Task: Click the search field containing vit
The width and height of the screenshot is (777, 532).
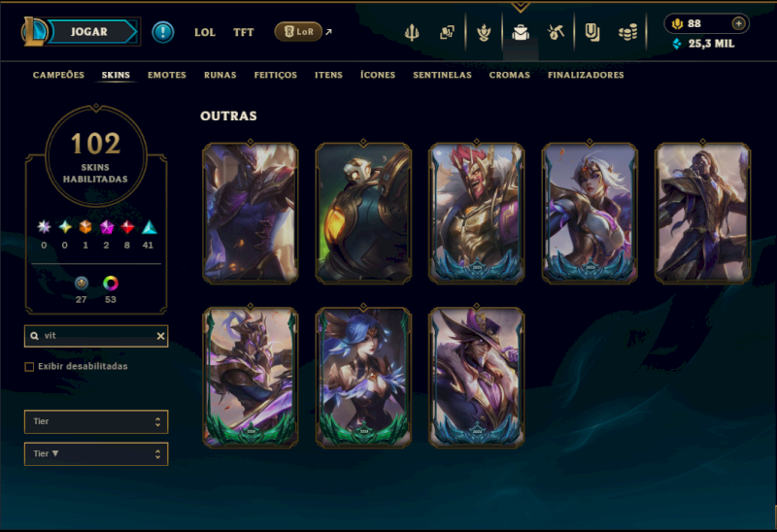Action: 96,336
